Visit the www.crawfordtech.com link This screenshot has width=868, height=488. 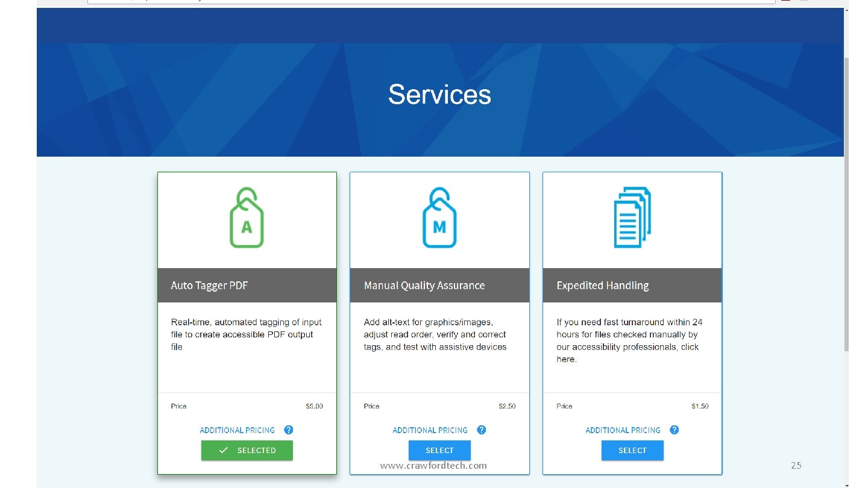(x=433, y=465)
